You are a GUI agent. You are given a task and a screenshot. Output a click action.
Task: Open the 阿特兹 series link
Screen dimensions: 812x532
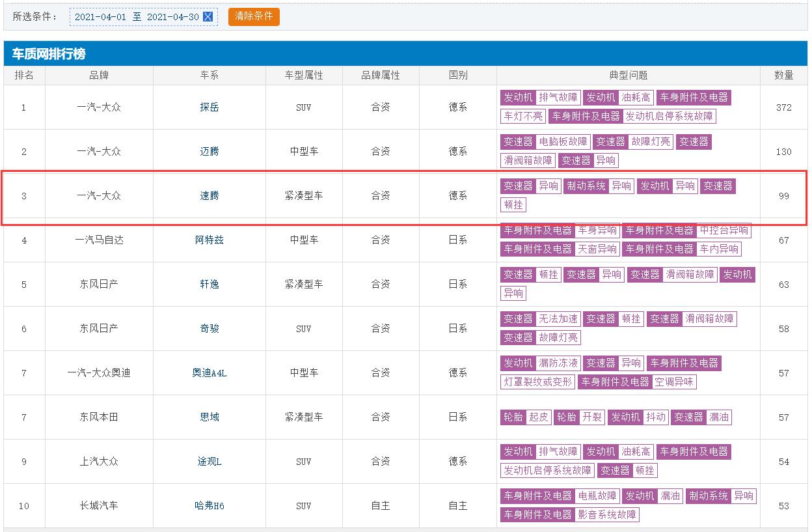(210, 240)
